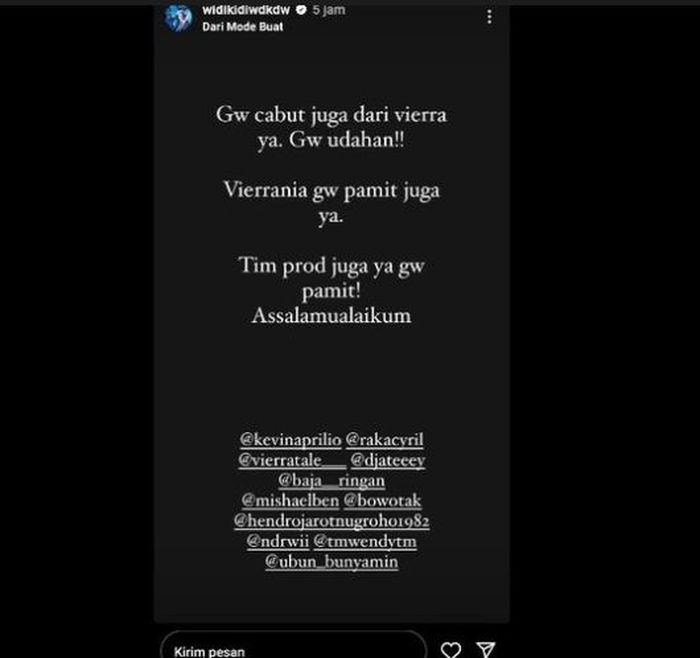Open widikidiwdkdw profile picture

pos(179,18)
